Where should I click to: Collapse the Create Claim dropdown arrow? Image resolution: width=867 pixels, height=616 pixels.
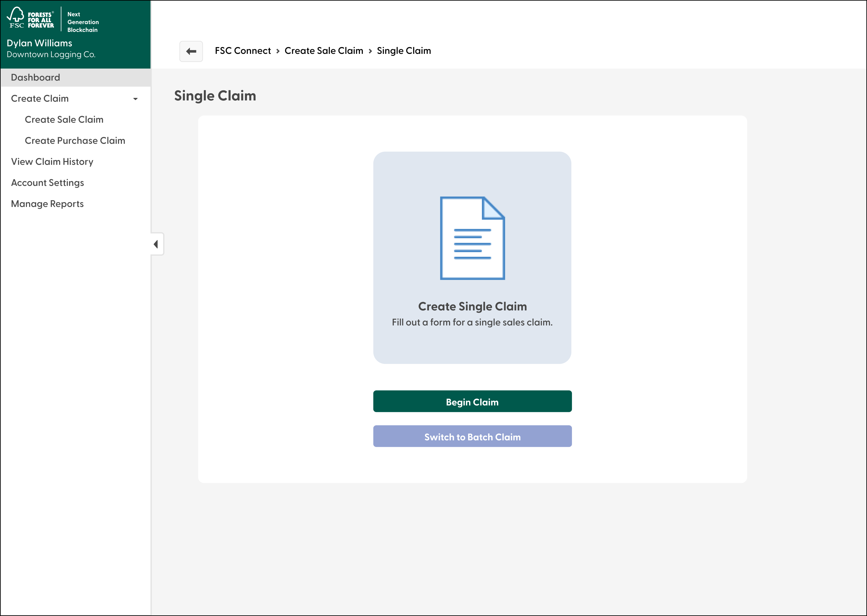point(135,99)
